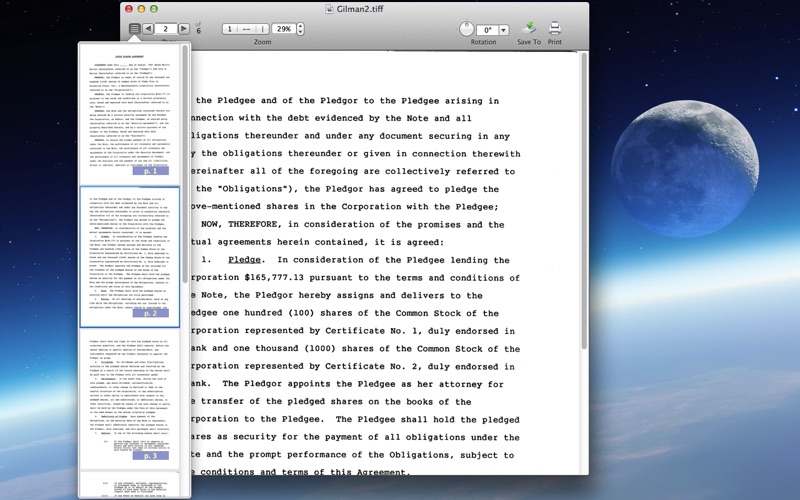Screen dimensions: 800x500
Task: Click the document view vertical scrollbar
Action: coord(584,201)
